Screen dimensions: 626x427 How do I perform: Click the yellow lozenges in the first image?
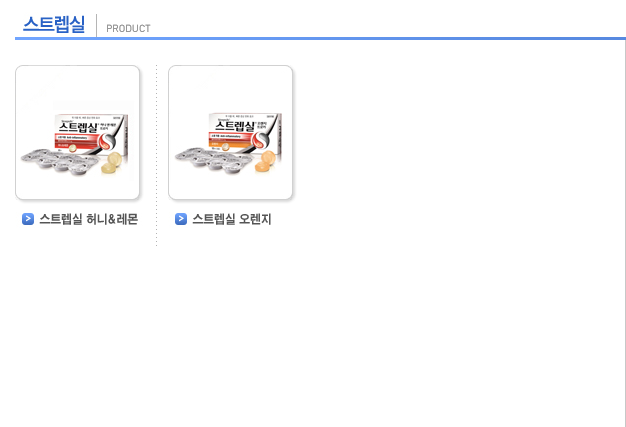[x=112, y=163]
